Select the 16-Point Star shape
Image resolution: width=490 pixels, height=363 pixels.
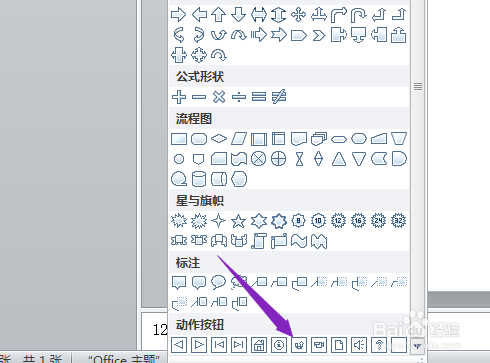click(359, 221)
